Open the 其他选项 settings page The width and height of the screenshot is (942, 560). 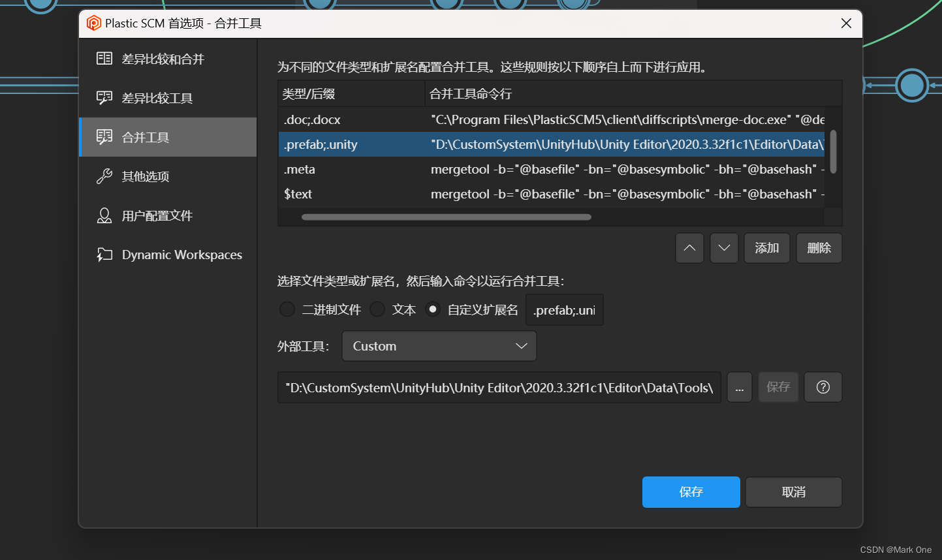point(168,176)
